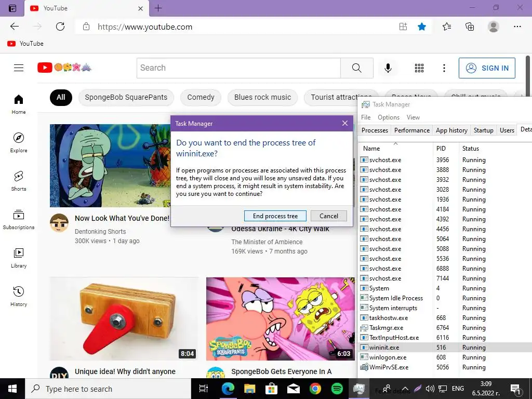This screenshot has height=399, width=532.
Task: Open the YouTube hamburger guide menu
Action: pos(19,68)
